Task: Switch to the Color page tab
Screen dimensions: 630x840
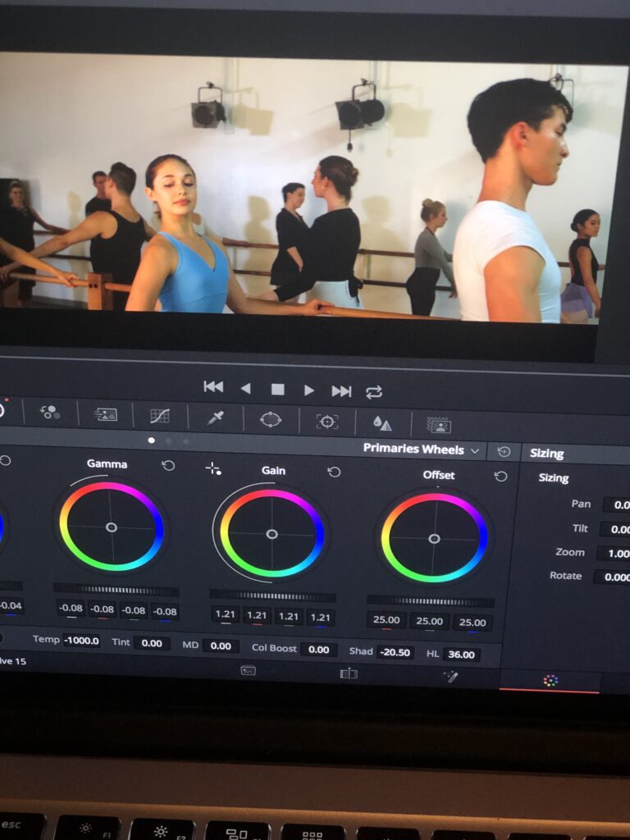Action: [x=550, y=681]
